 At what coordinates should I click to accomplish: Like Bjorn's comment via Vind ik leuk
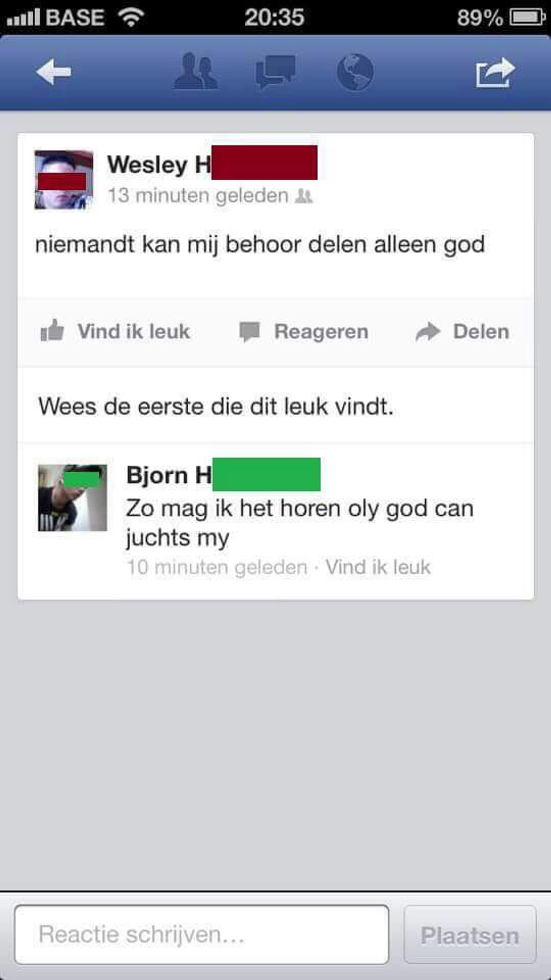pos(378,567)
